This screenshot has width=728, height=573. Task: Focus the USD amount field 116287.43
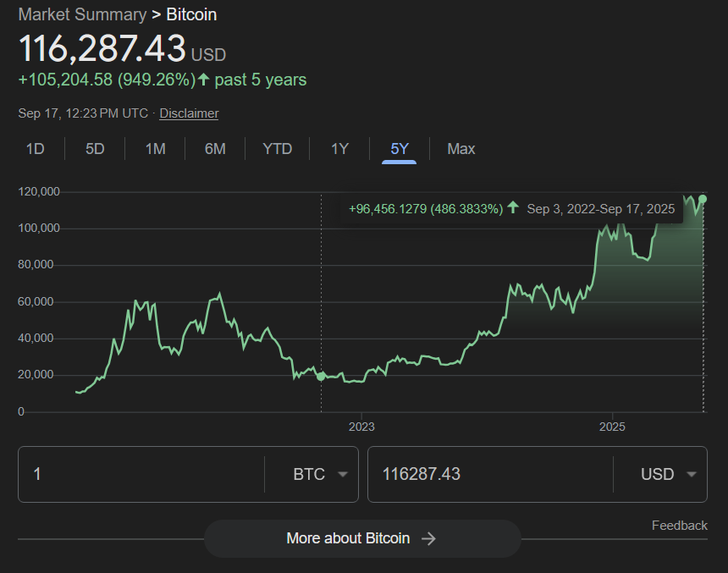(490, 474)
